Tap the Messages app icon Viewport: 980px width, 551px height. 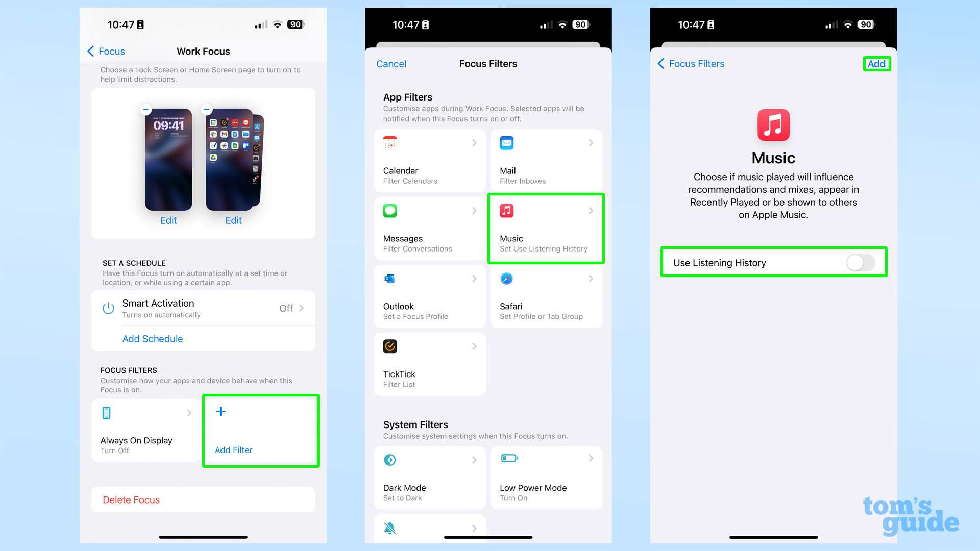click(389, 210)
